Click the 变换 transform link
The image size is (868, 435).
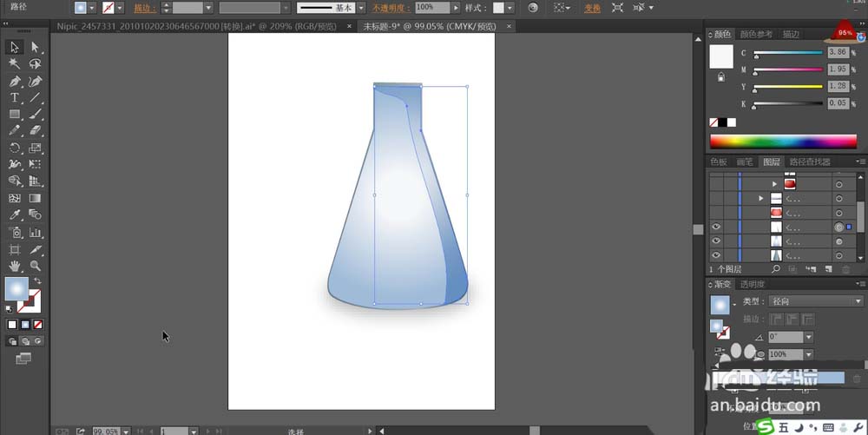(592, 9)
